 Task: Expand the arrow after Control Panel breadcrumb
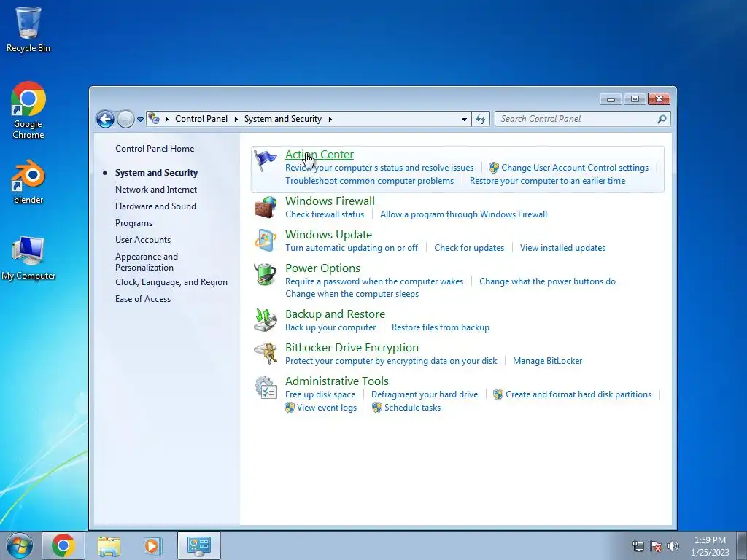pyautogui.click(x=236, y=119)
